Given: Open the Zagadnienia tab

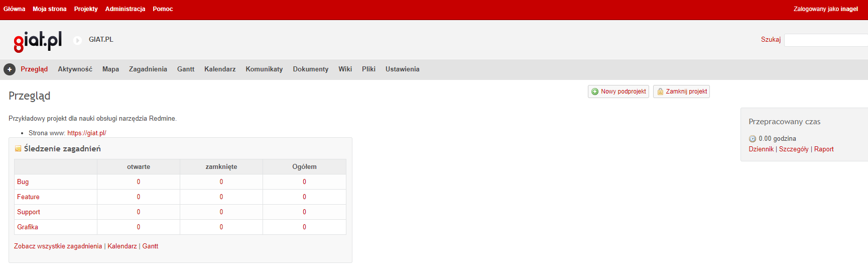Looking at the screenshot, I should pyautogui.click(x=148, y=69).
